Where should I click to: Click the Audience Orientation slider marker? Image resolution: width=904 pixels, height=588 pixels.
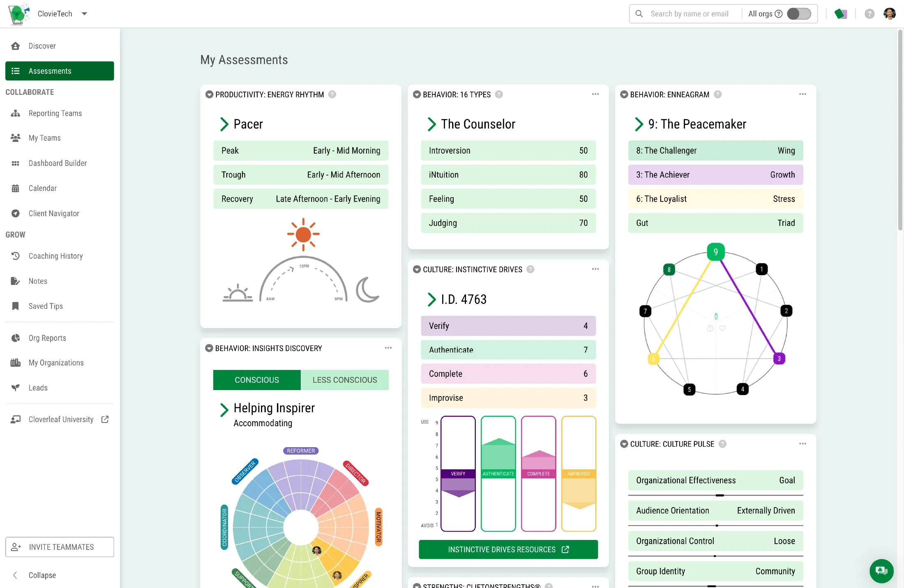point(717,526)
